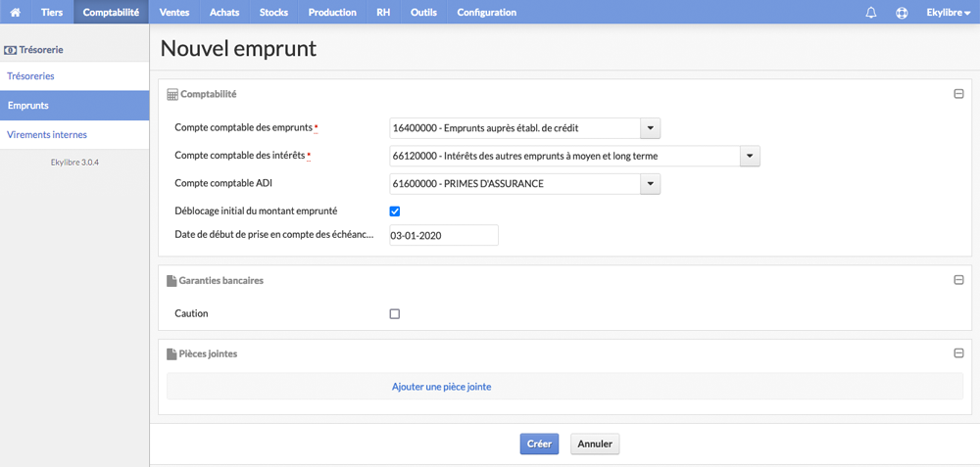The image size is (980, 467).
Task: Collapse the Garanties bancaires section
Action: 958,280
